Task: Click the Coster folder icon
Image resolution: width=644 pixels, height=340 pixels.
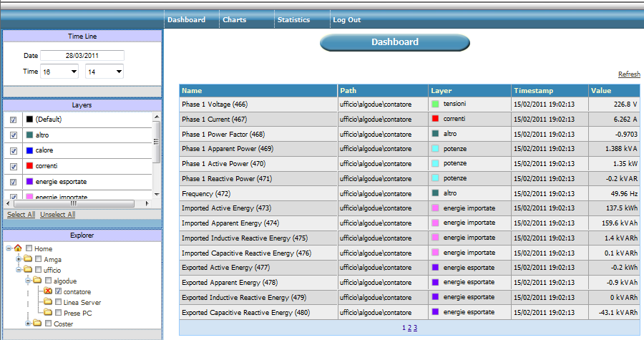Action: tap(38, 324)
